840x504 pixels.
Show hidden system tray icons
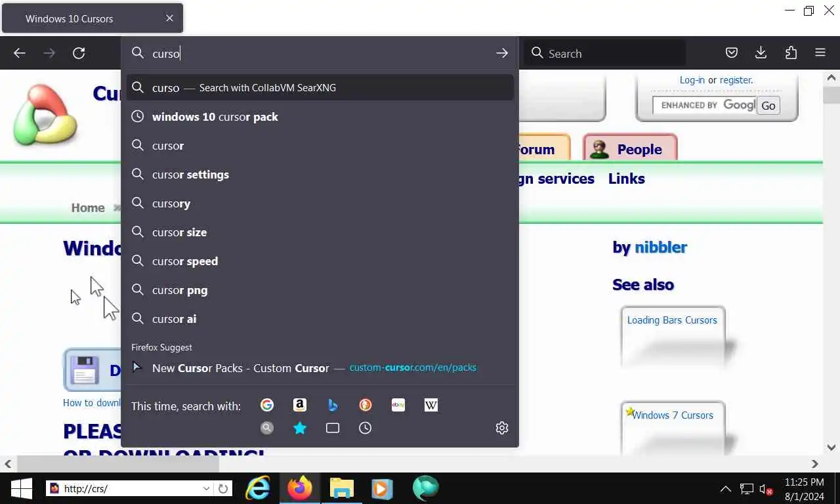[726, 489]
